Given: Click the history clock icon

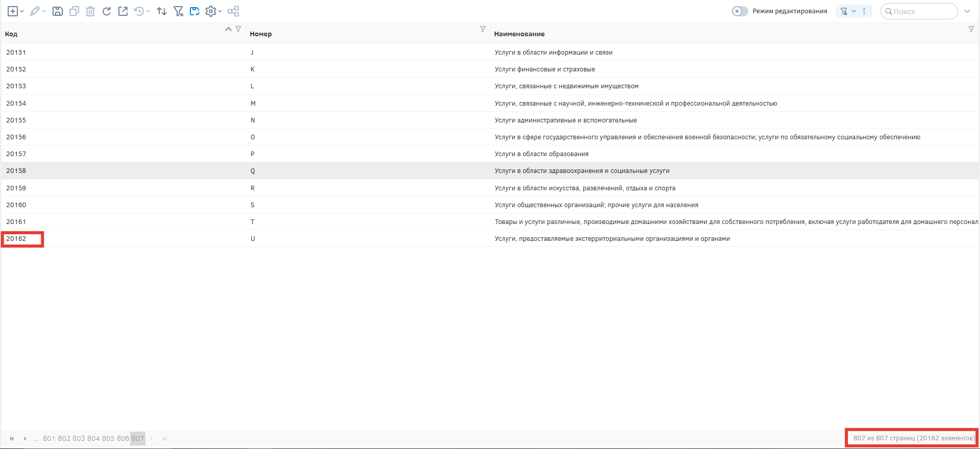Looking at the screenshot, I should click(x=139, y=11).
